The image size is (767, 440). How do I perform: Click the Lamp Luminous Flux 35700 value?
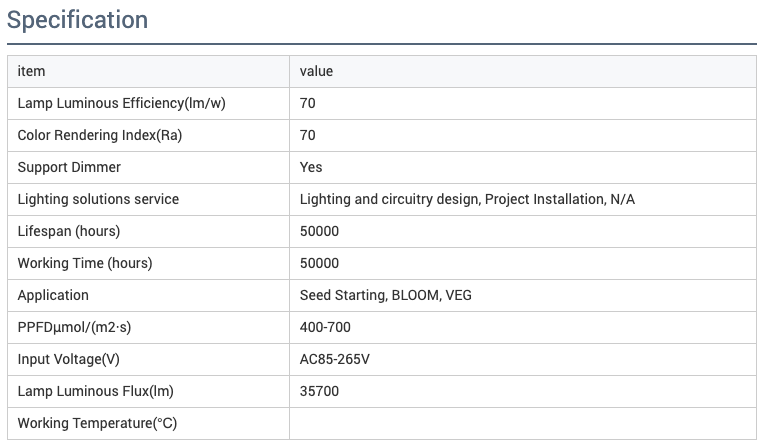click(x=319, y=391)
